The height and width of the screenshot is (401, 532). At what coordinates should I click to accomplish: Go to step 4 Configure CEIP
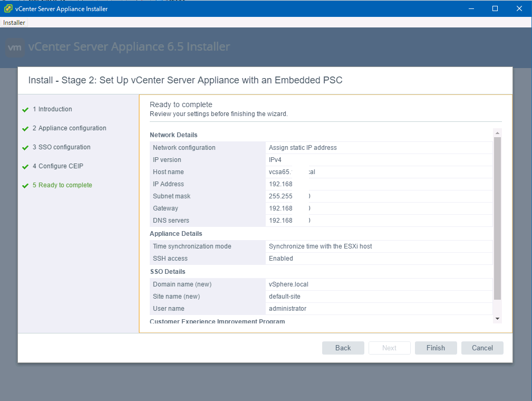(x=57, y=166)
